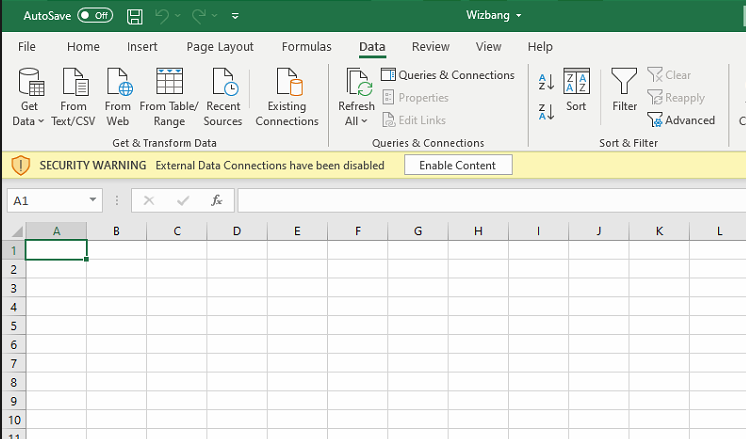Toggle the AutoSave switch

(x=95, y=16)
